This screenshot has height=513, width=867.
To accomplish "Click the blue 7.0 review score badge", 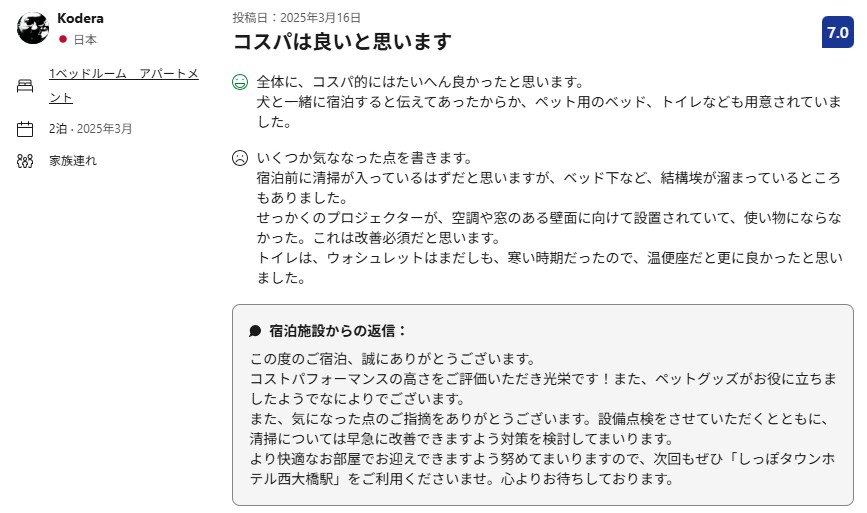I will [836, 32].
